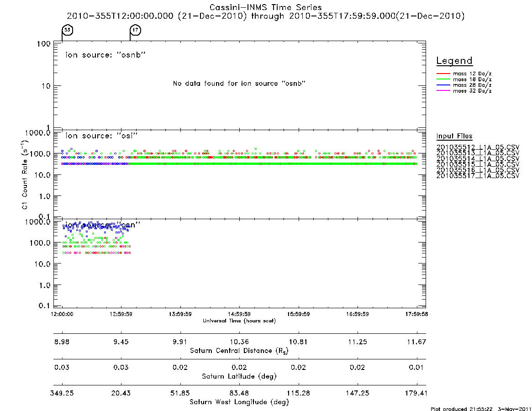Click the '16:59:59' time tick label
This screenshot has height=411, width=532.
point(357,314)
